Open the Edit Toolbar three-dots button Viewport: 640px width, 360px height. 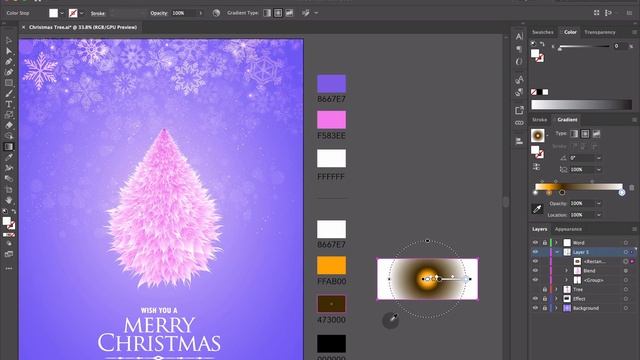9,269
